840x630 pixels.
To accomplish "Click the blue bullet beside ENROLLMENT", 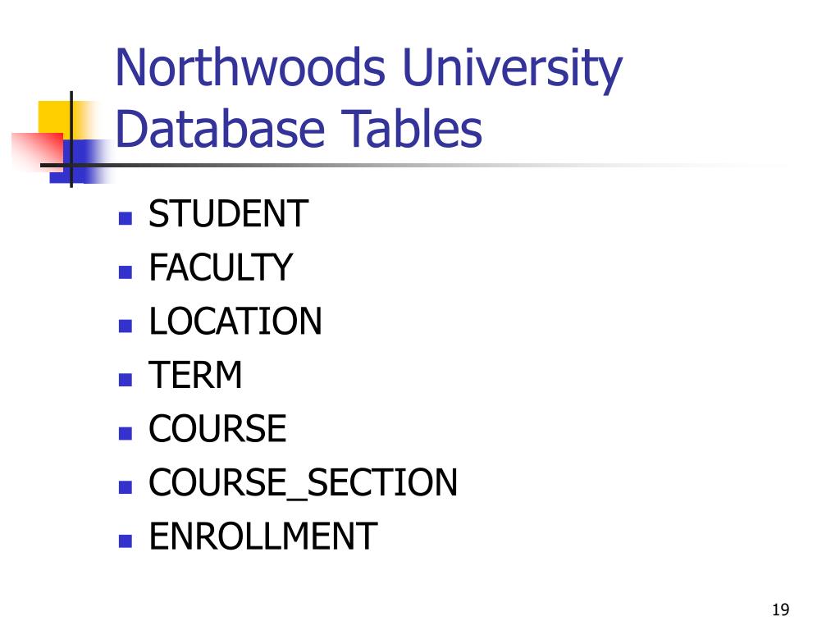I will (x=126, y=541).
